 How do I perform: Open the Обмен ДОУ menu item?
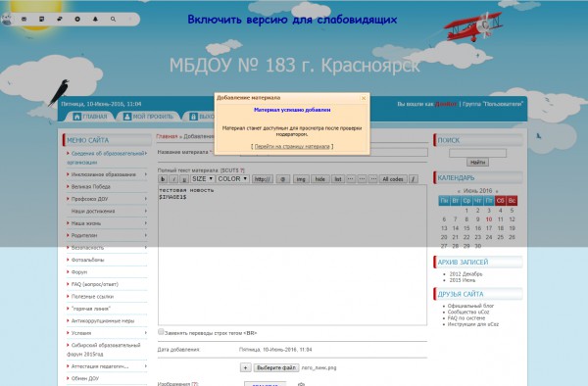(x=85, y=378)
